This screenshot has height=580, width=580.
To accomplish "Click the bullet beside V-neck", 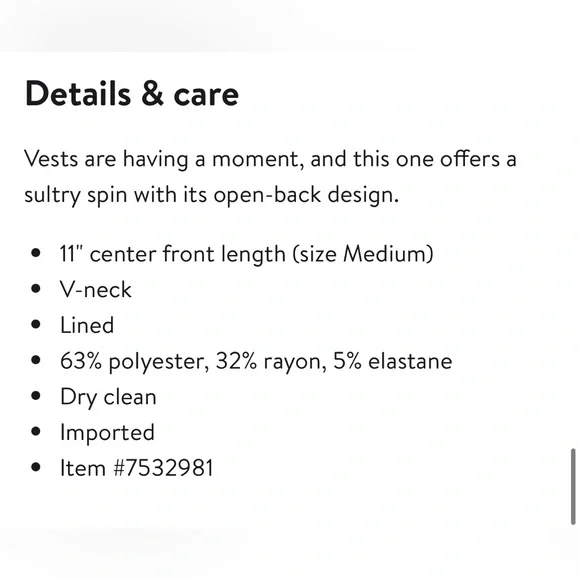I will click(x=36, y=289).
